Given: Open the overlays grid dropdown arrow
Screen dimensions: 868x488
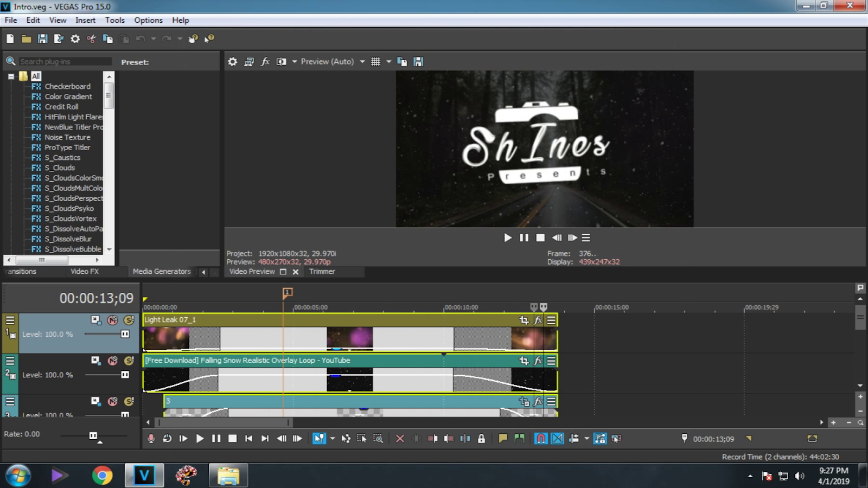Looking at the screenshot, I should [388, 62].
